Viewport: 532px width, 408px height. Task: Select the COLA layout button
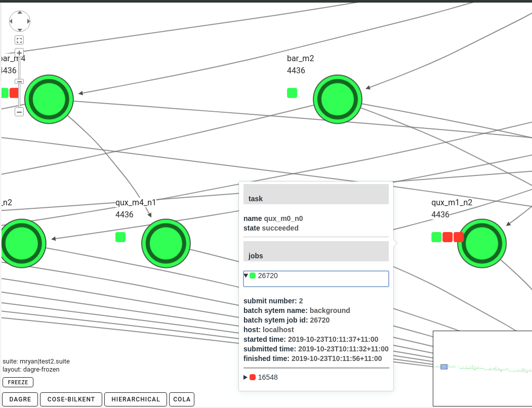182,399
